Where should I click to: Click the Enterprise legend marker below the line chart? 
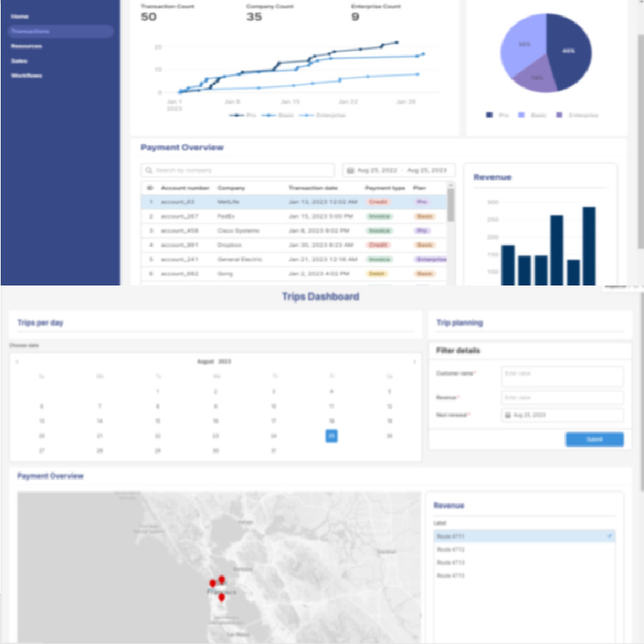click(306, 115)
